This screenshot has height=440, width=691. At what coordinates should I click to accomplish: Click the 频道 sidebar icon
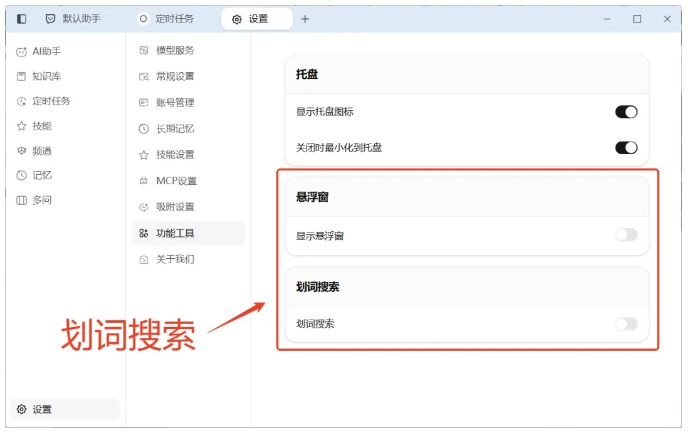[22, 151]
